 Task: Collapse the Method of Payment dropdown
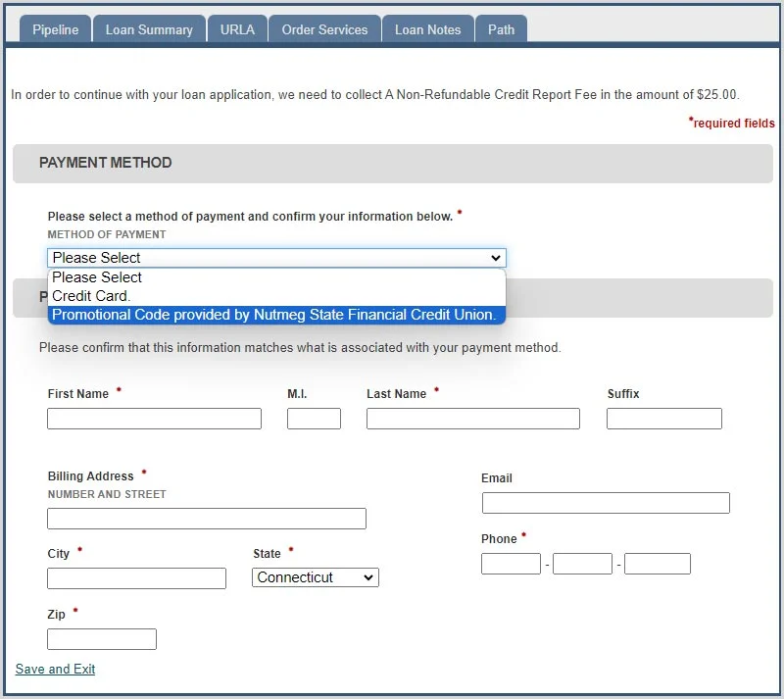tap(276, 258)
